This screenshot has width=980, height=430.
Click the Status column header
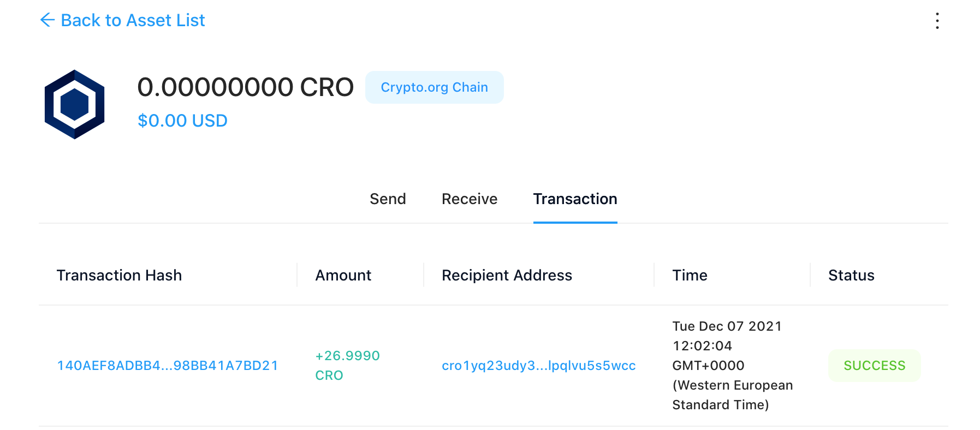pos(851,275)
